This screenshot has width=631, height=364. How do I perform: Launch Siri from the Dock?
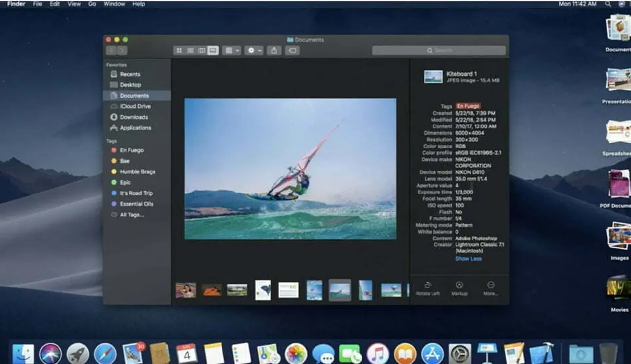(x=50, y=354)
